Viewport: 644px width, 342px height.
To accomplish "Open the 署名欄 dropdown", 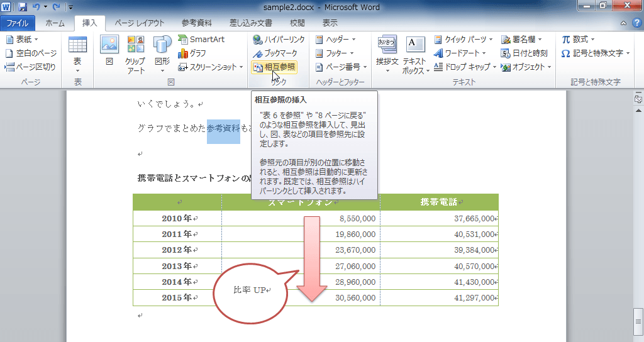I will [x=521, y=40].
